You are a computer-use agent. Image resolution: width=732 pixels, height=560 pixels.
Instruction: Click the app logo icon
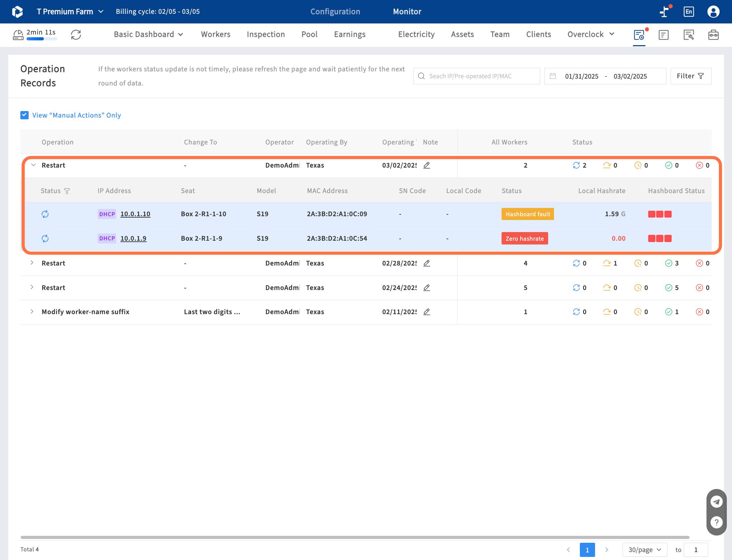[17, 12]
